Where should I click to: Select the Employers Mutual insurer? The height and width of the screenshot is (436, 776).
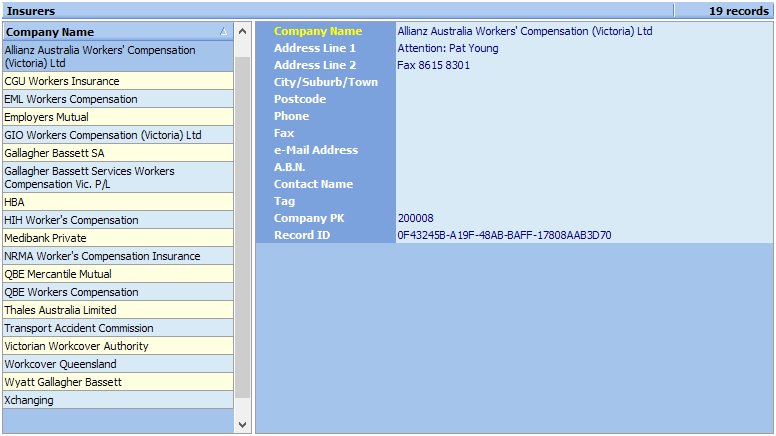pos(118,117)
